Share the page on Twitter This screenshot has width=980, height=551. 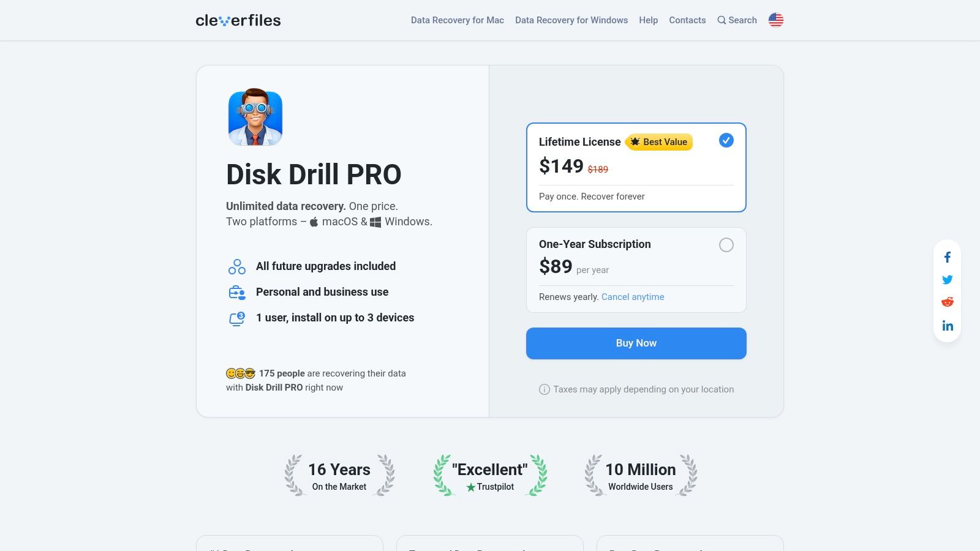pyautogui.click(x=948, y=279)
